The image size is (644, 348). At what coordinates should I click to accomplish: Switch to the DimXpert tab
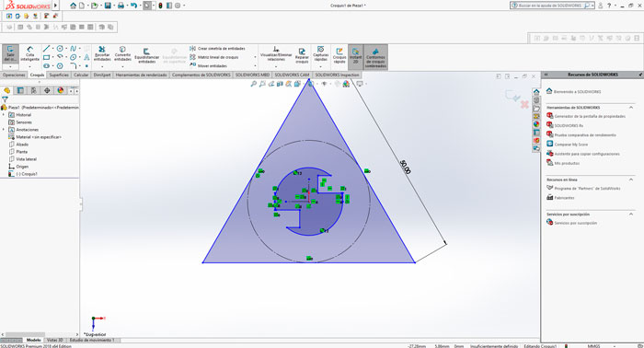(x=102, y=75)
